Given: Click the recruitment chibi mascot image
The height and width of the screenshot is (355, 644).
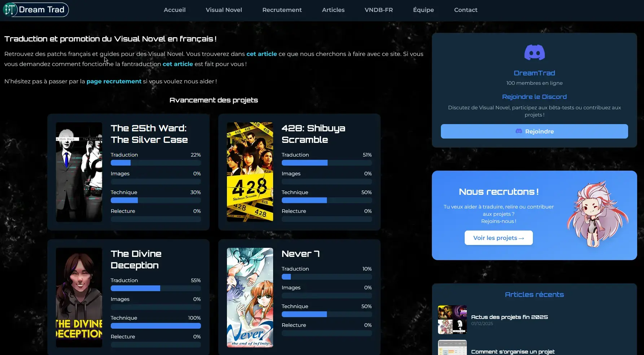Looking at the screenshot, I should click(x=597, y=215).
